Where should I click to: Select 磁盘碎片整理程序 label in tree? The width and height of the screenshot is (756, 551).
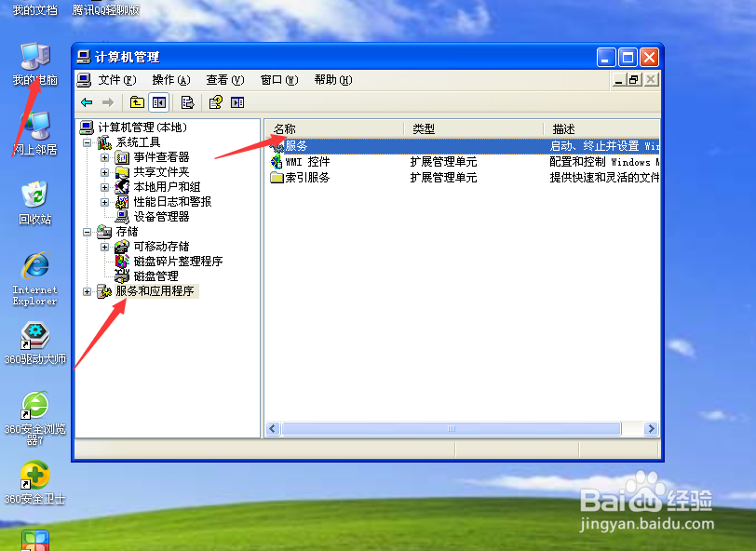coord(178,262)
